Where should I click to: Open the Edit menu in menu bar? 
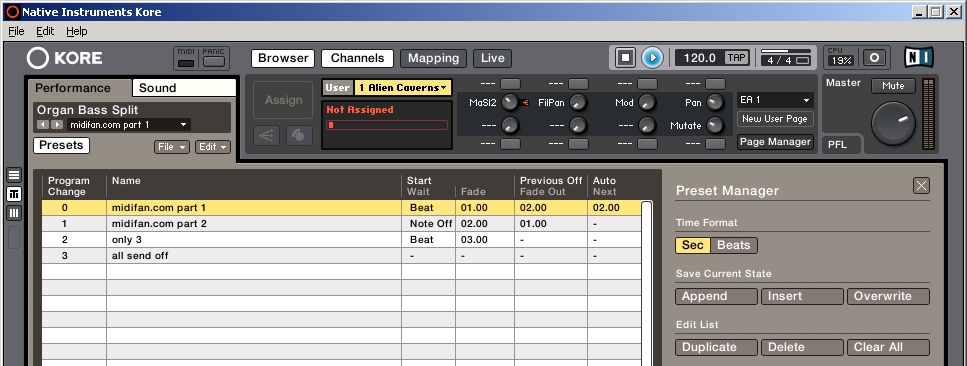(45, 31)
